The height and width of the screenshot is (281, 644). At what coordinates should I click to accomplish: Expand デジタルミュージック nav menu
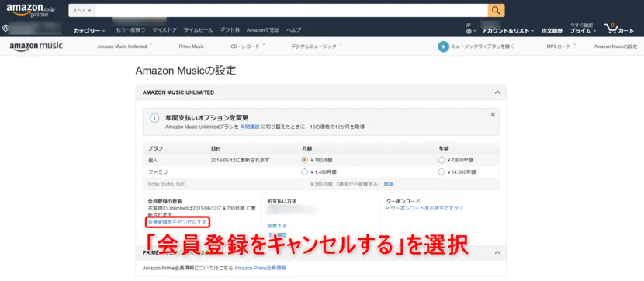(x=317, y=47)
